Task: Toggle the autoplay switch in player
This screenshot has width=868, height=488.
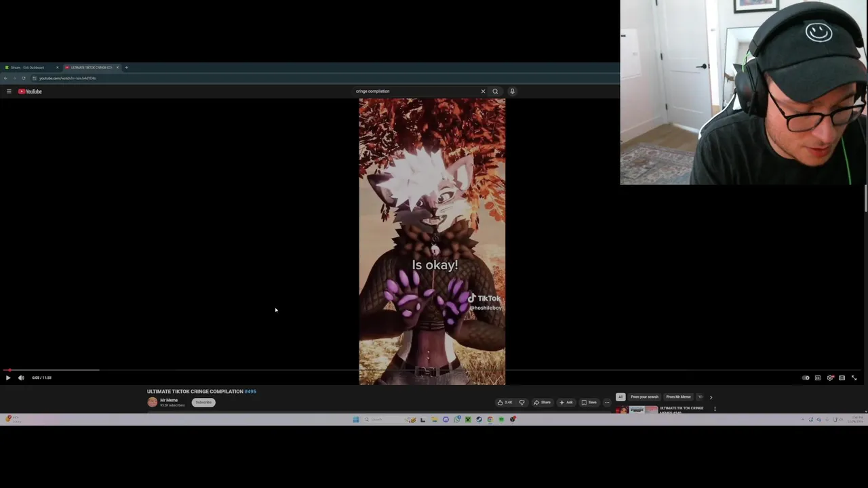Action: (806, 378)
